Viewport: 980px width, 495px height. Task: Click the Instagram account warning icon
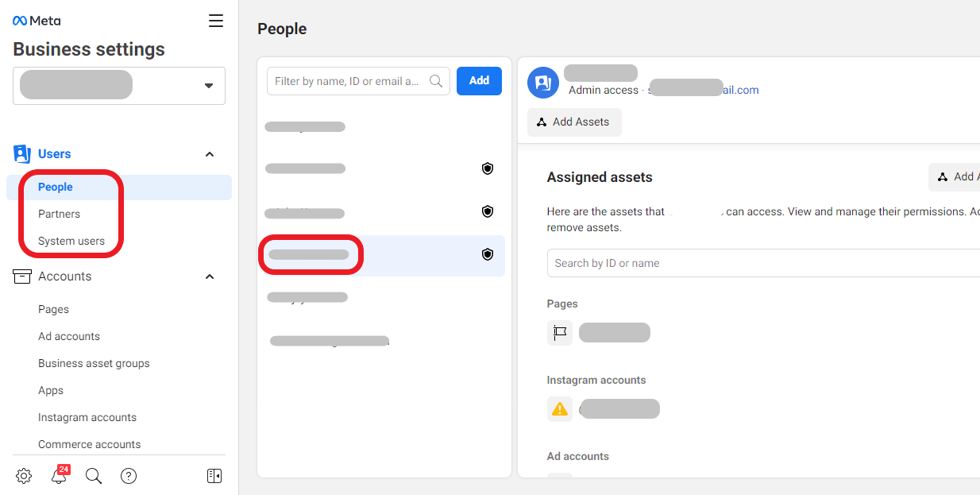[x=560, y=409]
